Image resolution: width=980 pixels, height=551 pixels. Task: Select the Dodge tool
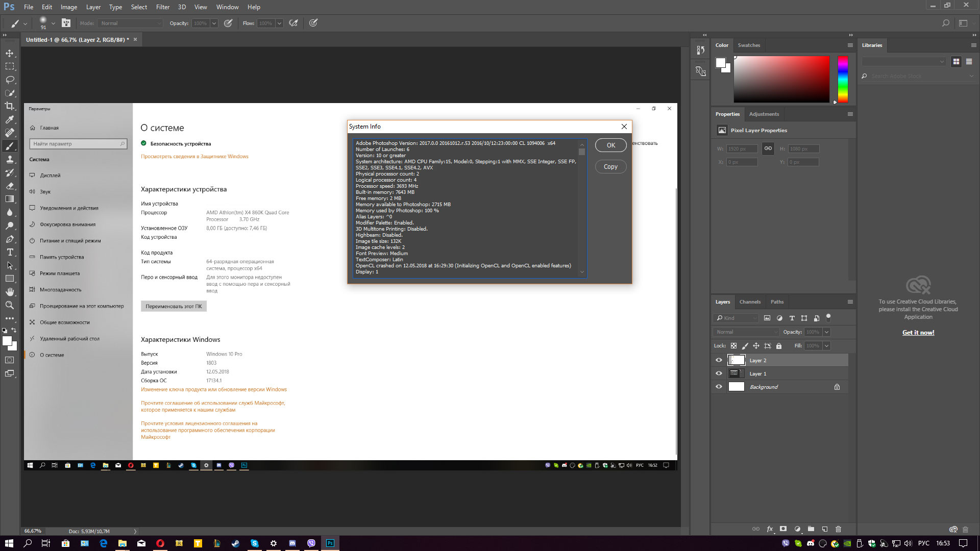[10, 226]
